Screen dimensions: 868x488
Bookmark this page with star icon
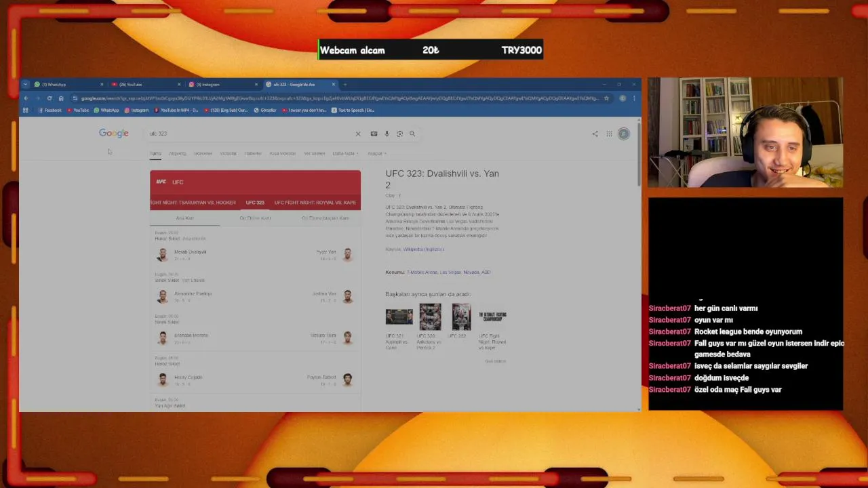pyautogui.click(x=606, y=98)
